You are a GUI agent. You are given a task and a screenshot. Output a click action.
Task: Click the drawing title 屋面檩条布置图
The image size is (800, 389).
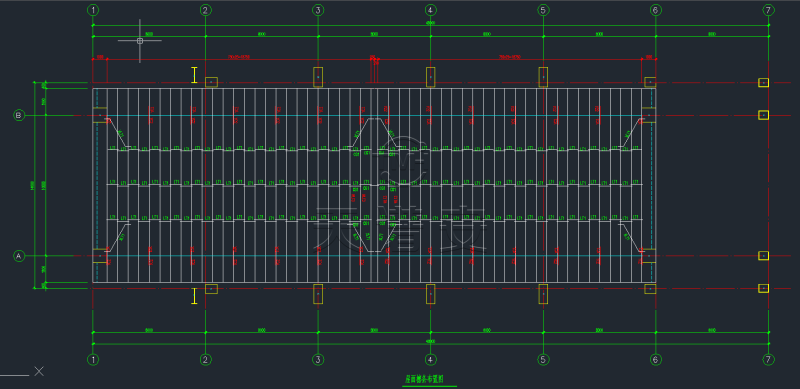[424, 379]
